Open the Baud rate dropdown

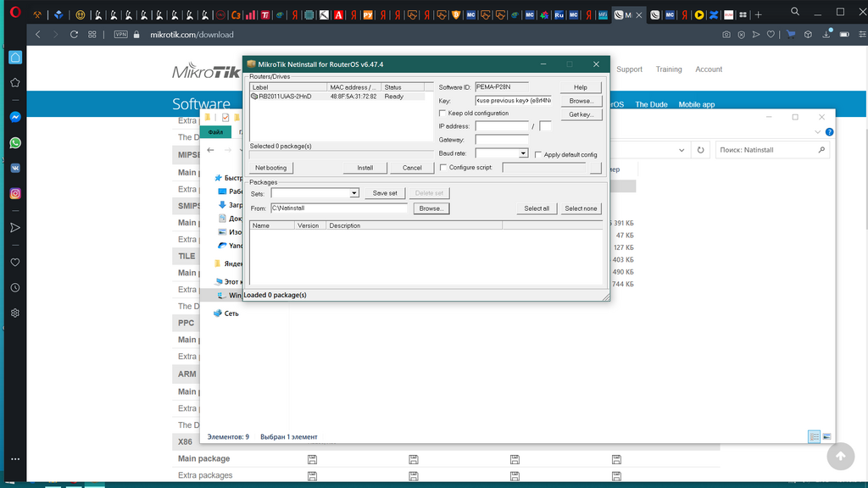click(522, 153)
